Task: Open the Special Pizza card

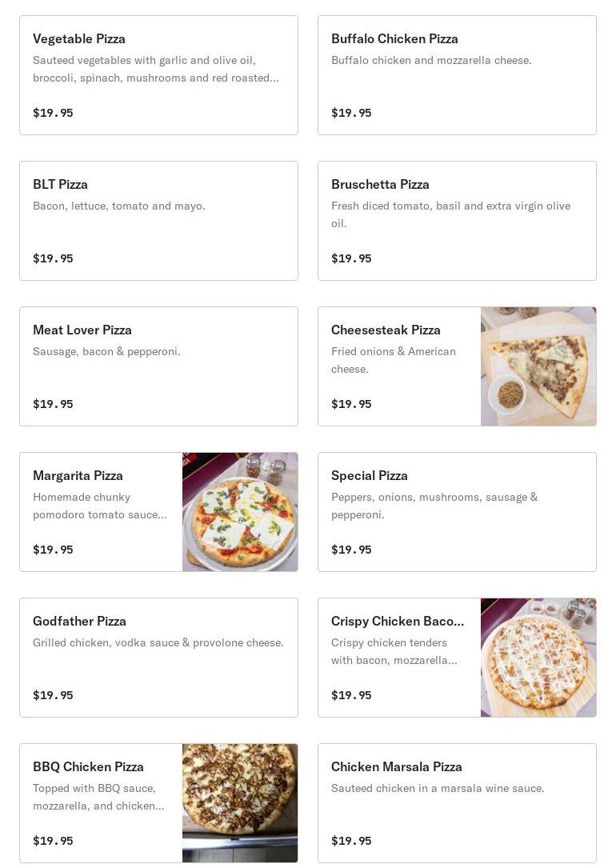Action: click(457, 512)
